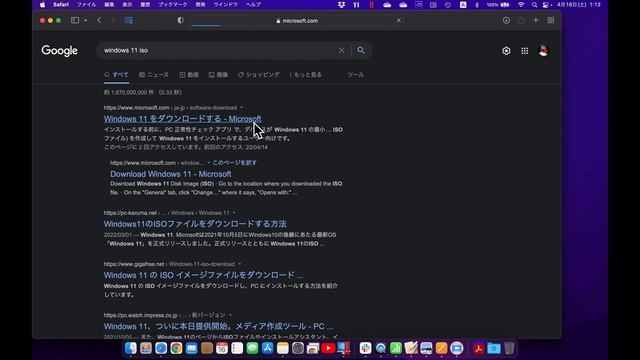Expand options arrow next to pc-karuma.net URL
The height and width of the screenshot is (360, 640).
pos(234,213)
